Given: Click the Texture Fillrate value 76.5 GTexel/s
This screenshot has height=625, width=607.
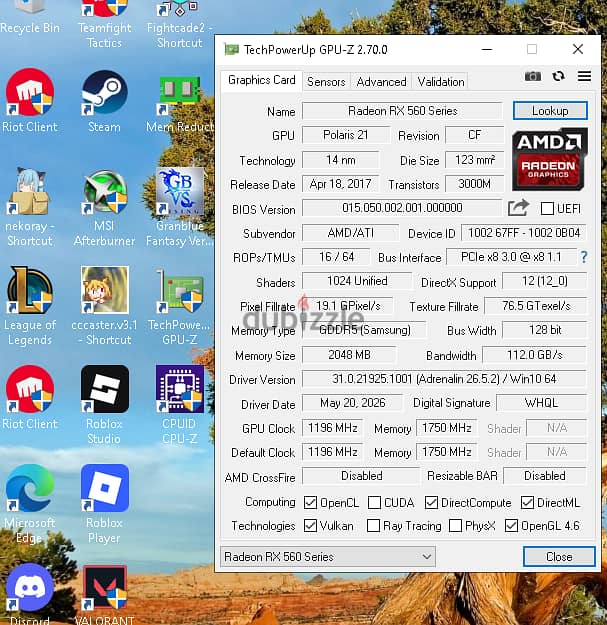Looking at the screenshot, I should (536, 306).
